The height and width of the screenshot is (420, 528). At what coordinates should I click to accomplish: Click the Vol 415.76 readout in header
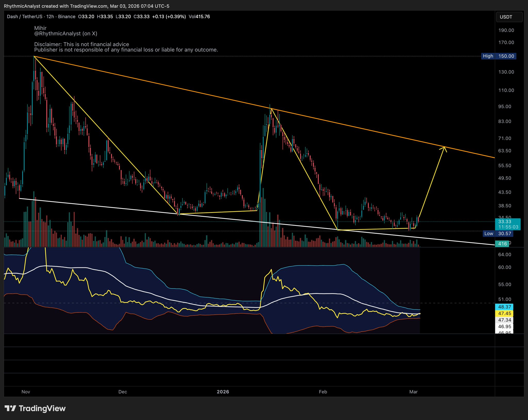click(199, 17)
